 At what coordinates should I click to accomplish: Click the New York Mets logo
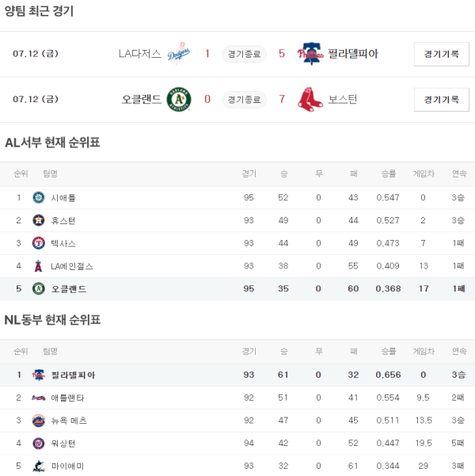[x=38, y=421]
